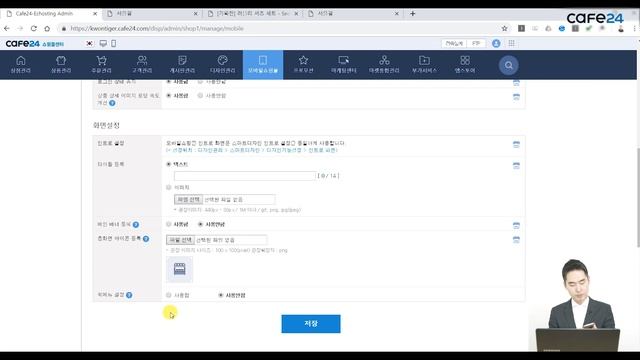Viewport: 640px width, 360px height.
Task: Close the Cafe24-Echosting Admin tab
Action: [x=95, y=13]
